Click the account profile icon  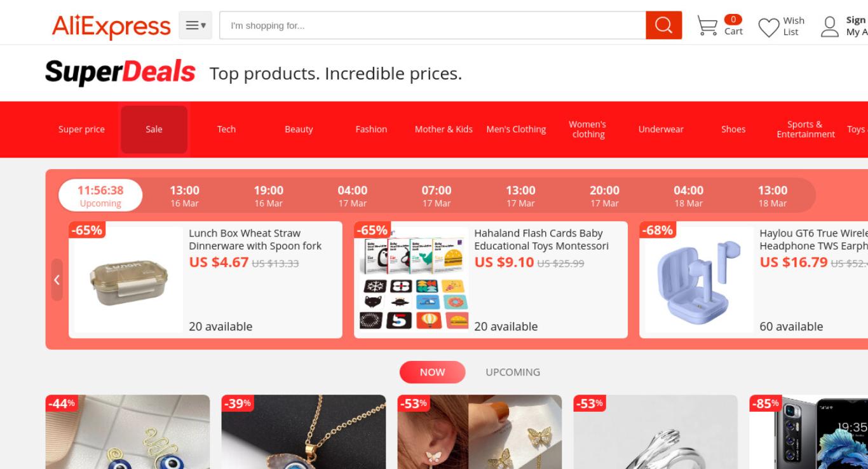[x=830, y=27]
